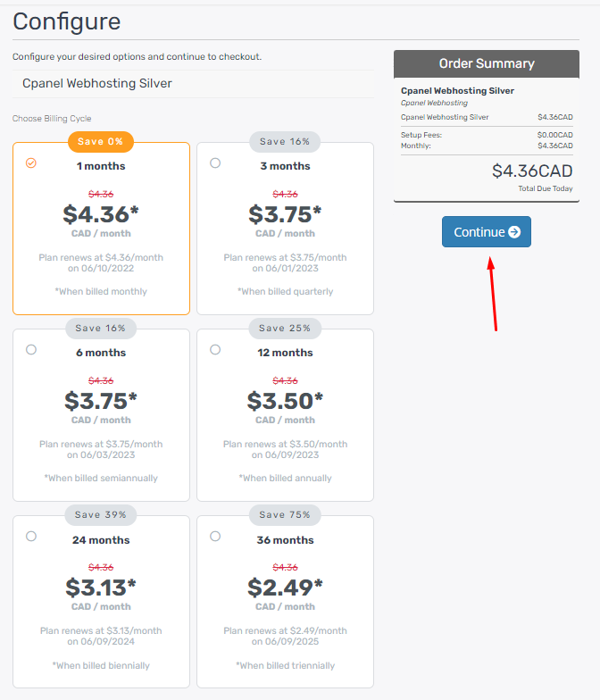
Task: Click the 'Choose Billing Cycle' label
Action: click(x=52, y=118)
